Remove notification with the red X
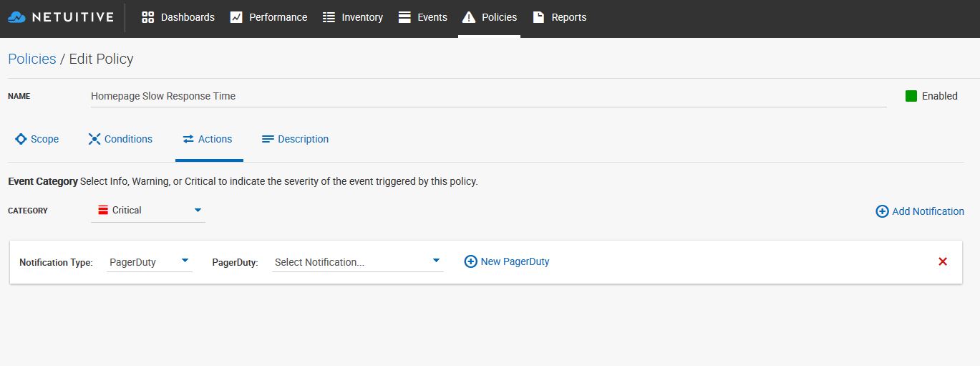This screenshot has height=366, width=980. click(x=943, y=261)
